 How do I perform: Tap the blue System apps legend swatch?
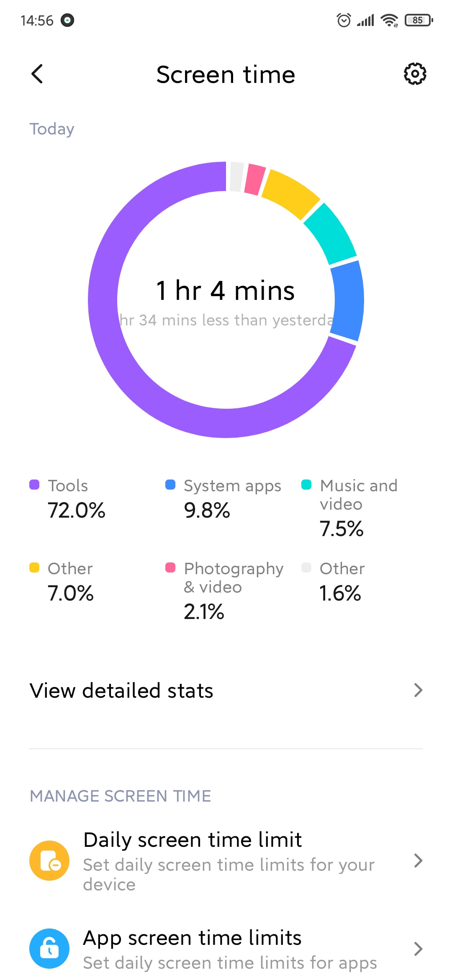point(170,485)
